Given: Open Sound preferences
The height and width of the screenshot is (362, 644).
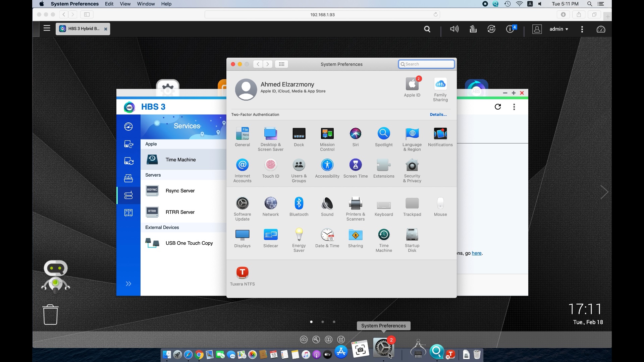Looking at the screenshot, I should pos(327,207).
